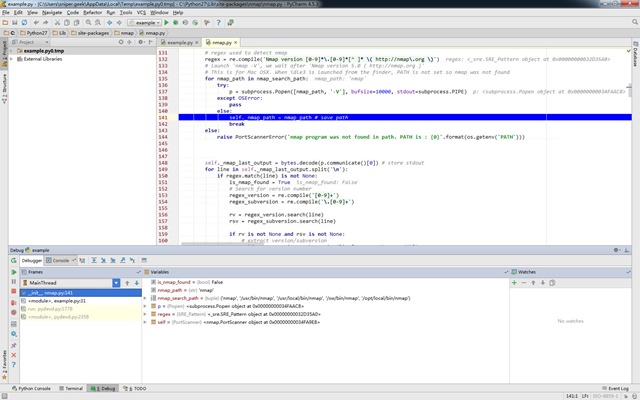Viewport: 640px width, 400px height.
Task: Toggle the Structure side tool window
Action: point(4,89)
